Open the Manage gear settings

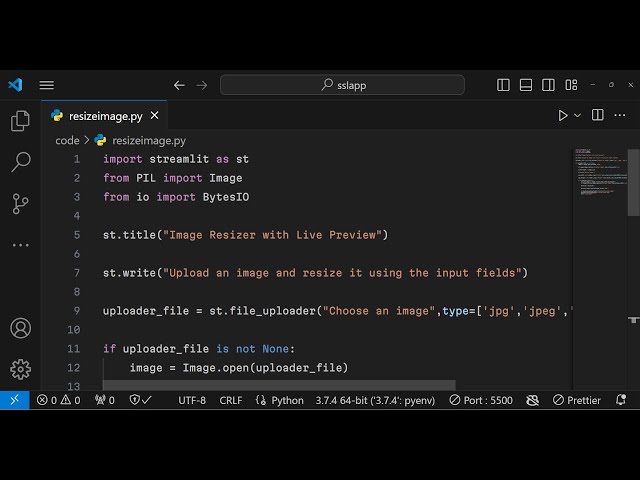point(20,369)
